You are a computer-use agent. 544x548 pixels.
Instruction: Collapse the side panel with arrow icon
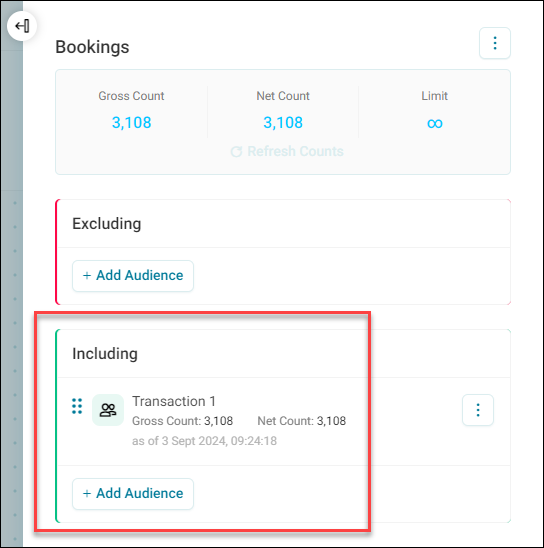coord(22,26)
